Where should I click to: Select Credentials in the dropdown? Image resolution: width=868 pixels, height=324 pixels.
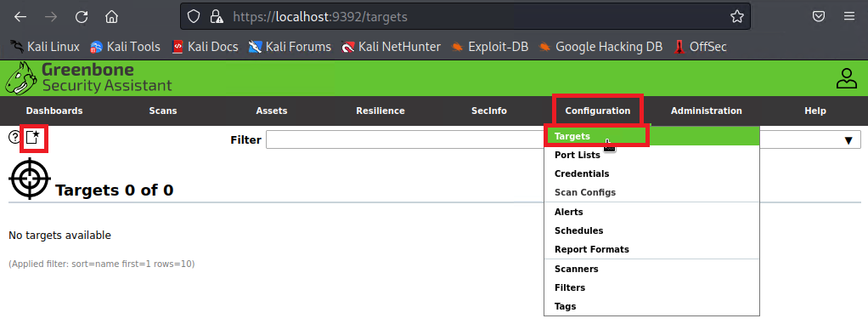652,174
